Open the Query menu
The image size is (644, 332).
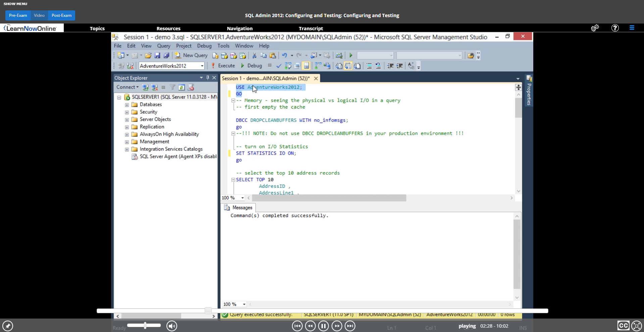(x=164, y=46)
